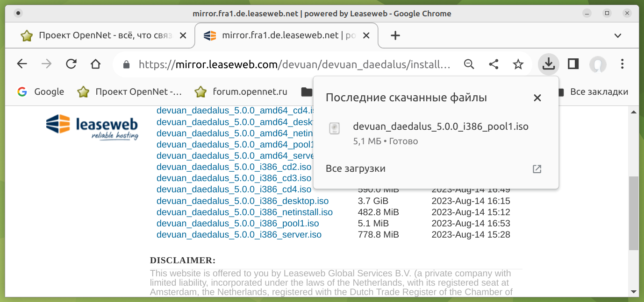
Task: Open the amd64_pool1 iso link
Action: 234,144
